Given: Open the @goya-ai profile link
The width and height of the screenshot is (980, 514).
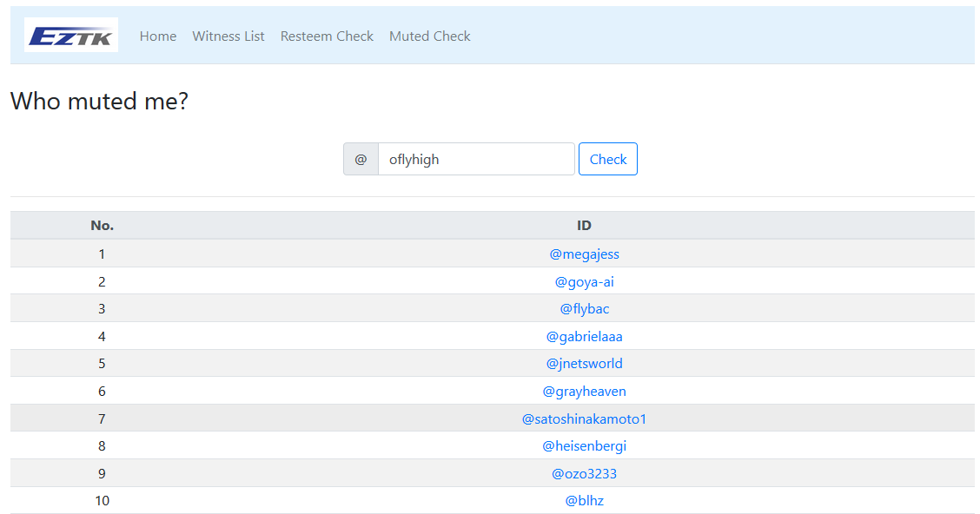Looking at the screenshot, I should [585, 281].
